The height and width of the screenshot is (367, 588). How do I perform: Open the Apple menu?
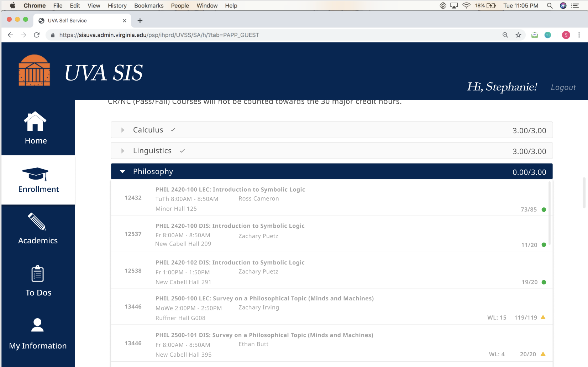click(x=12, y=6)
